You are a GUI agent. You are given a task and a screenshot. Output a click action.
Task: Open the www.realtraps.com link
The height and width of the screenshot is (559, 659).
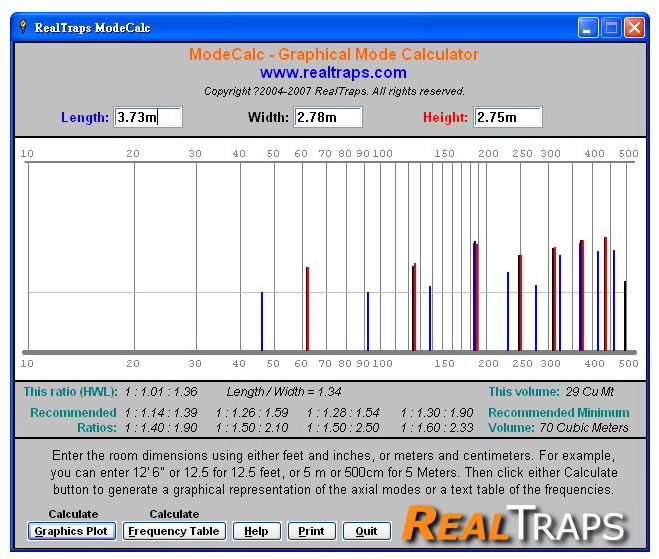coord(333,72)
